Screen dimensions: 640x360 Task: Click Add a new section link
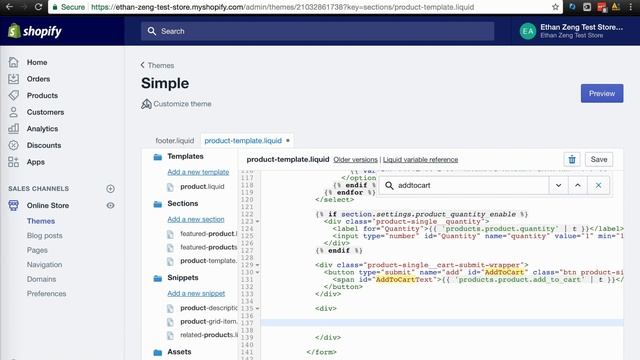[x=196, y=219]
